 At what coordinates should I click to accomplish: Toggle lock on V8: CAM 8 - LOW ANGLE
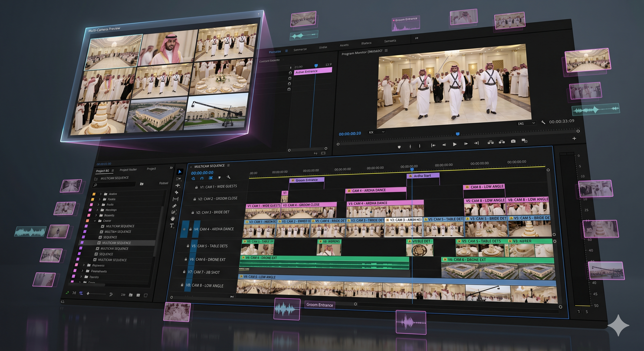(182, 285)
